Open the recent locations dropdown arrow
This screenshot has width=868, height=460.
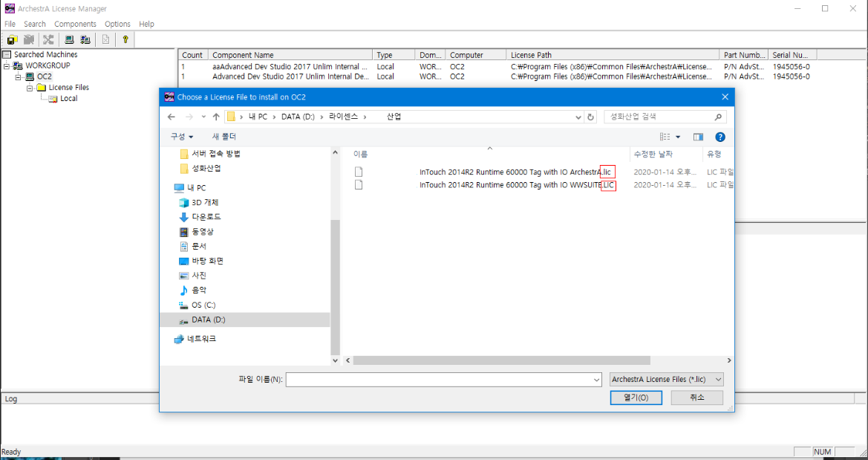pos(203,117)
